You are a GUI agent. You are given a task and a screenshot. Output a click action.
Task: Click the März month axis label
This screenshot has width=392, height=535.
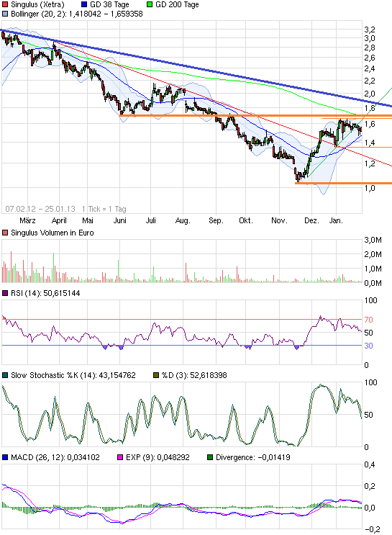point(27,221)
